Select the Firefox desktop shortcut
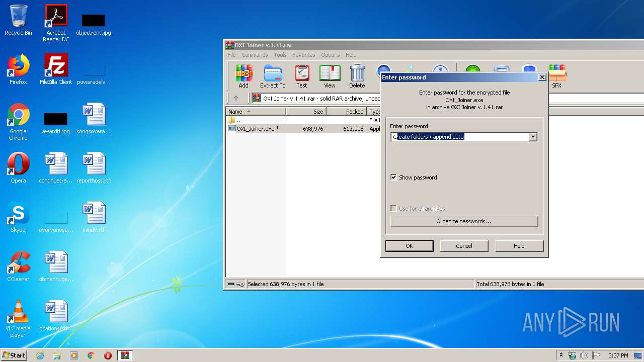 [x=18, y=69]
